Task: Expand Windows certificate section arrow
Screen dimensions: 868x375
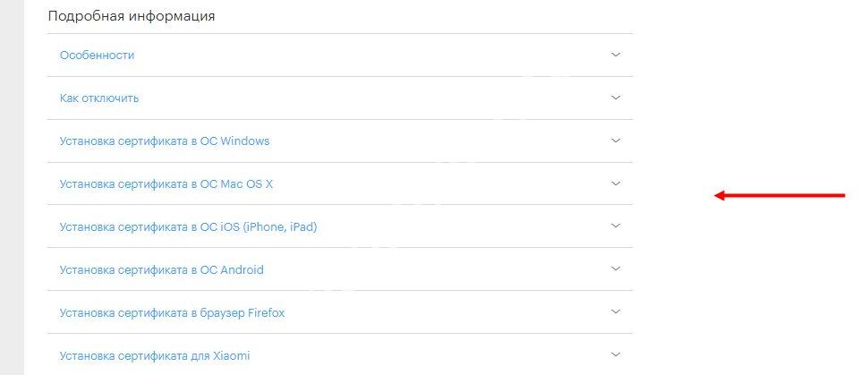Action: pos(615,141)
